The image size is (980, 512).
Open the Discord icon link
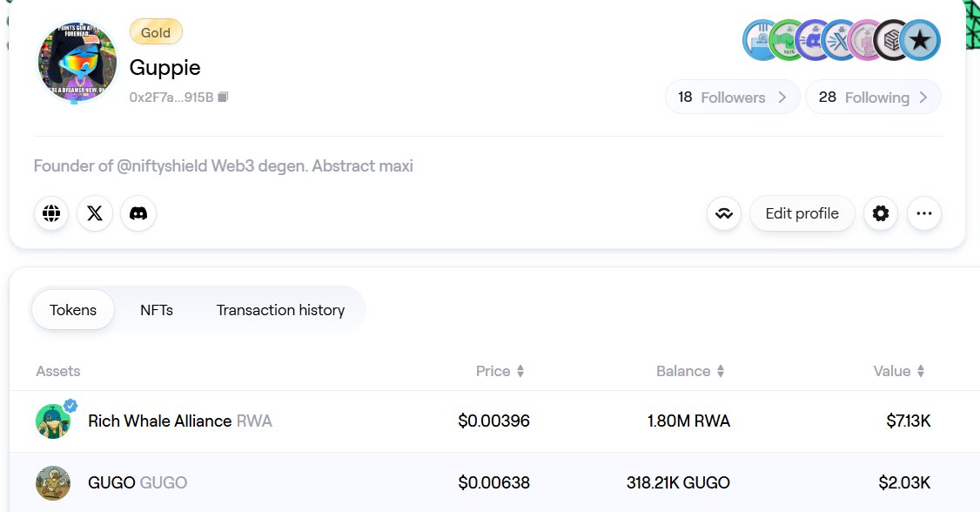point(138,213)
